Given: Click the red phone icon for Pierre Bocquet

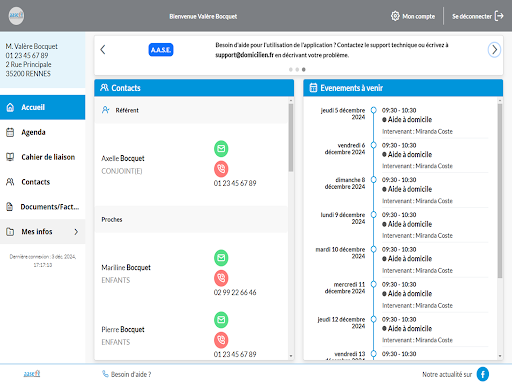Looking at the screenshot, I should (221, 340).
